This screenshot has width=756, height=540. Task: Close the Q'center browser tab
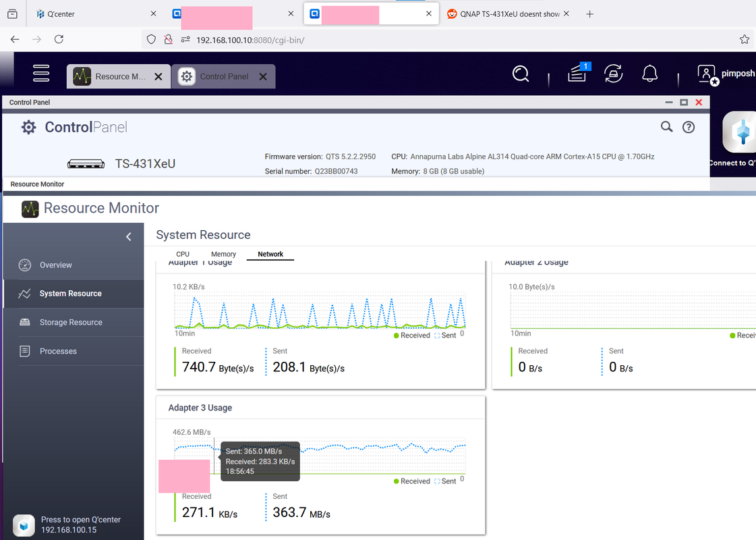click(153, 13)
